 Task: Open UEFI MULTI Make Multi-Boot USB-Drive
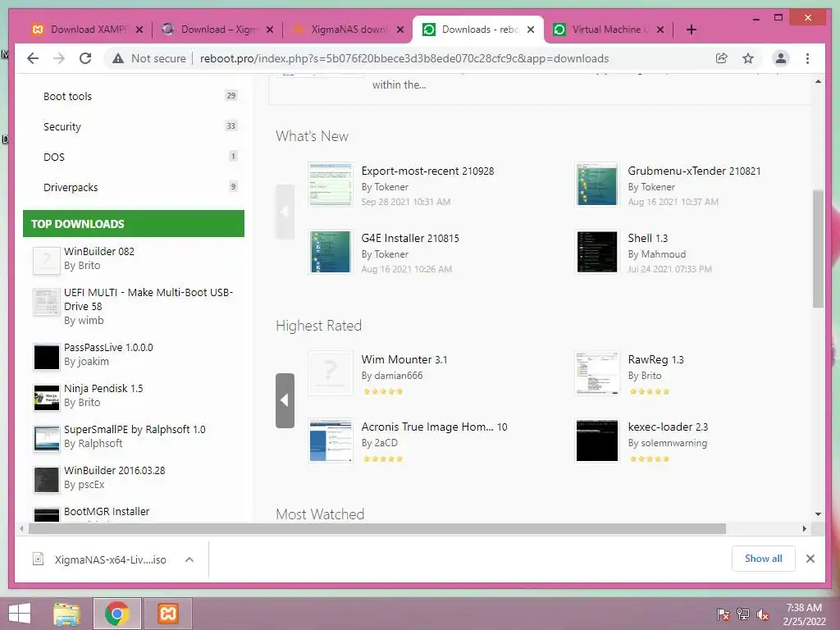148,299
